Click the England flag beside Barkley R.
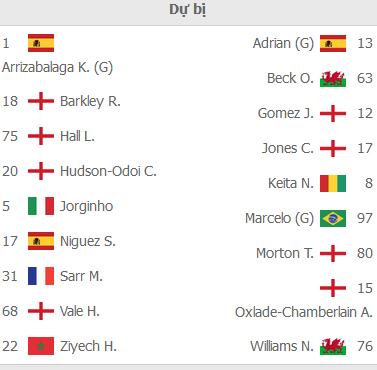 tap(41, 101)
